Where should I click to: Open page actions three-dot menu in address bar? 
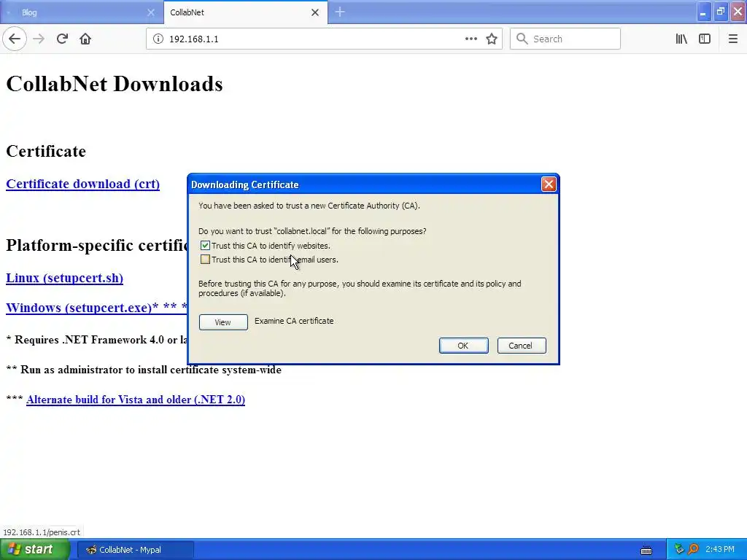pyautogui.click(x=471, y=39)
